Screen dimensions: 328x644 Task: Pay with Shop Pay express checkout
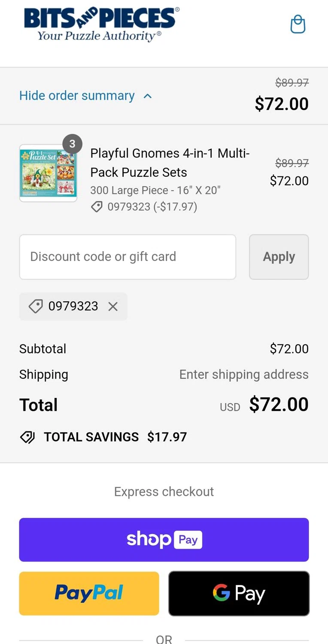pyautogui.click(x=164, y=540)
